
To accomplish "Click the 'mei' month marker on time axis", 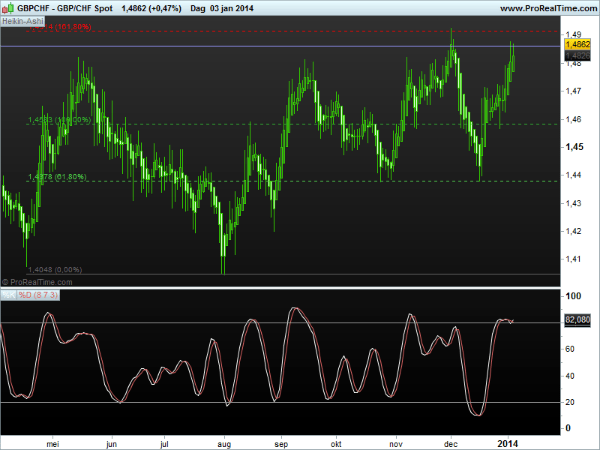I will click(54, 441).
